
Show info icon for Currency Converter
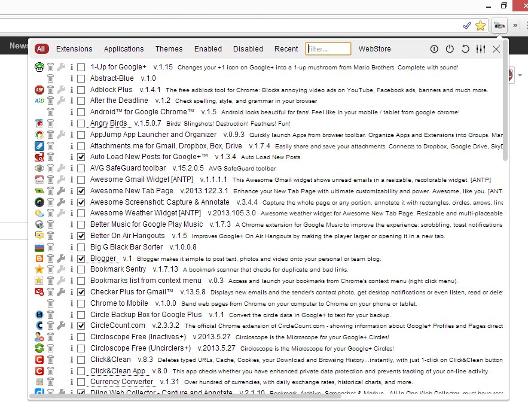coord(71,382)
